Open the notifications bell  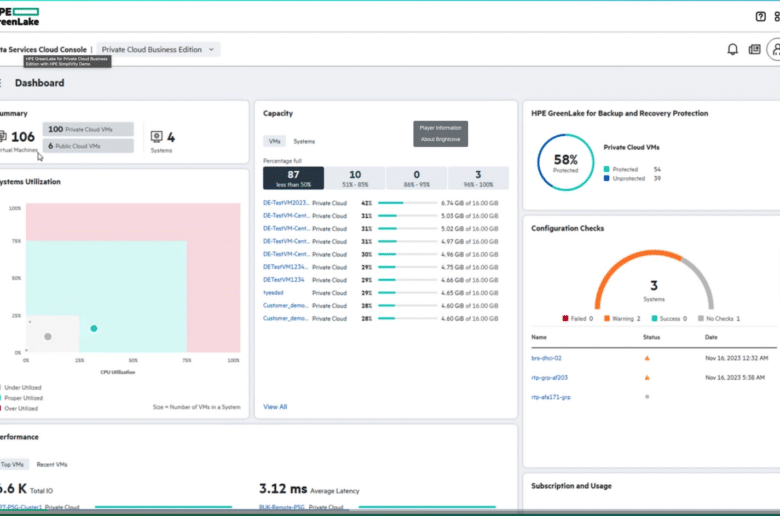pos(732,49)
